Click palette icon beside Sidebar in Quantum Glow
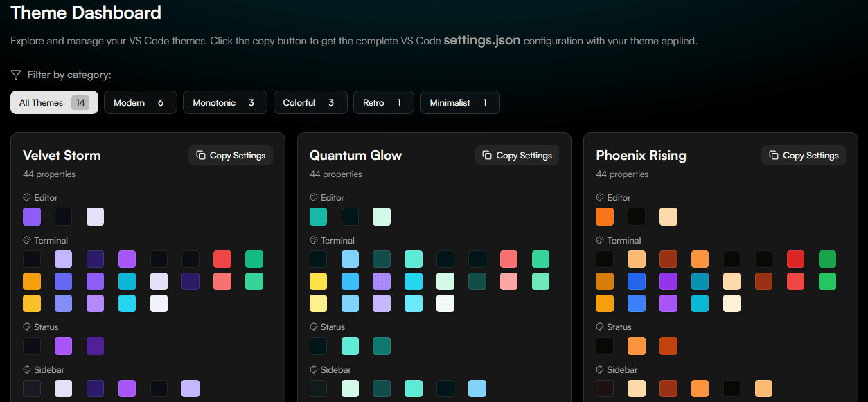 314,369
